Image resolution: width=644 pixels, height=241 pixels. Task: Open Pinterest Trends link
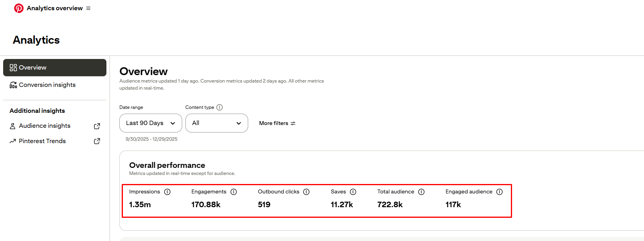[42, 141]
